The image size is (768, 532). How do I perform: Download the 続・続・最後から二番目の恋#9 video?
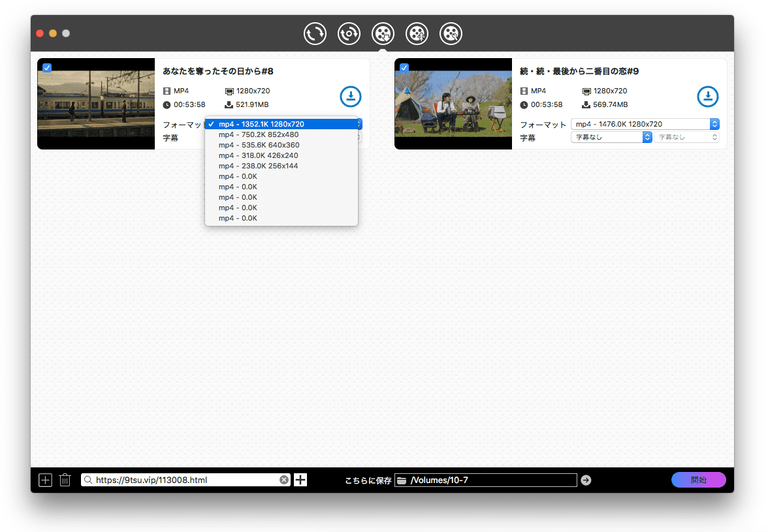(708, 97)
